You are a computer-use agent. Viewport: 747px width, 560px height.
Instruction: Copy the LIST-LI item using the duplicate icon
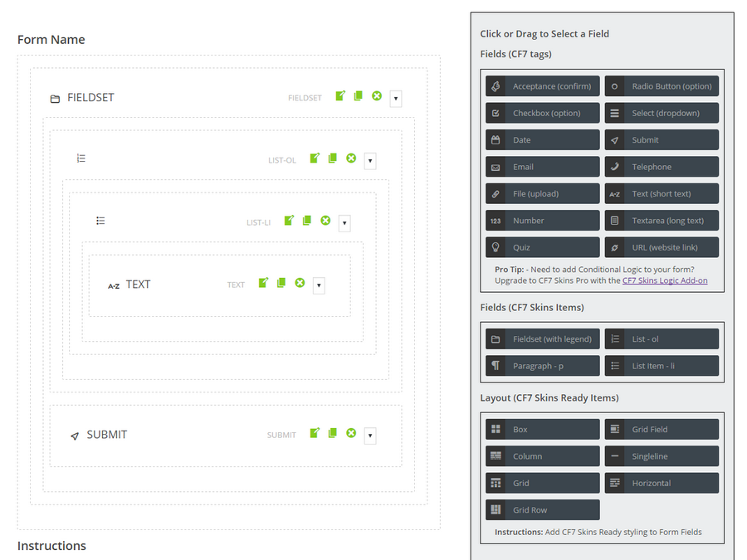tap(307, 221)
